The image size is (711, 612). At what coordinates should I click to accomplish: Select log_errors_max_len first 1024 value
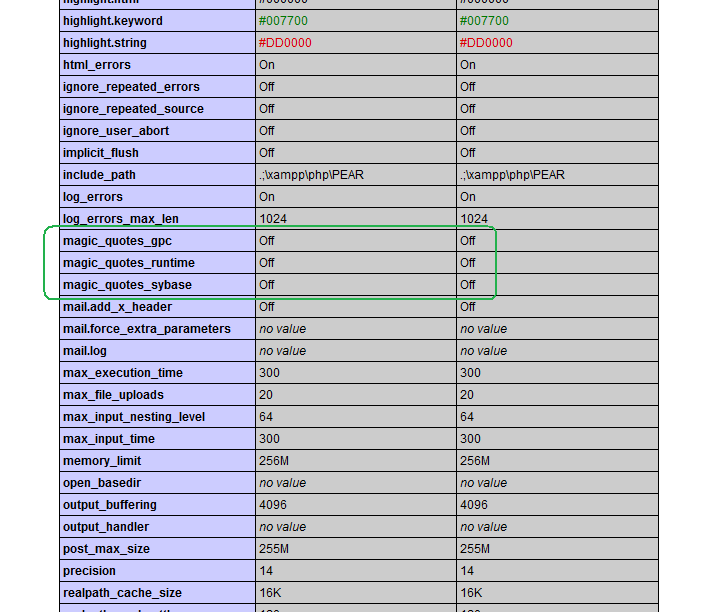point(273,219)
